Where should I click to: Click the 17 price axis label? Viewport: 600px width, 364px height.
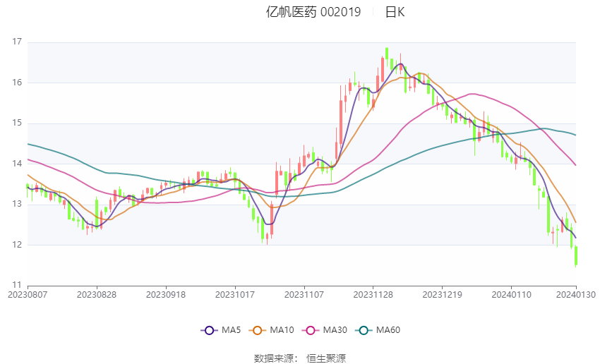17,42
